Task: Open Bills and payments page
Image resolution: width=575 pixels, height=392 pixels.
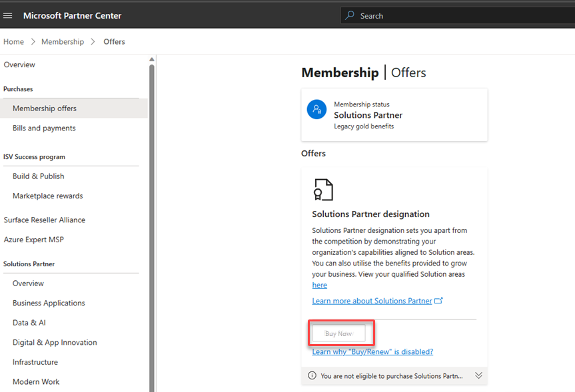Action: coord(44,128)
